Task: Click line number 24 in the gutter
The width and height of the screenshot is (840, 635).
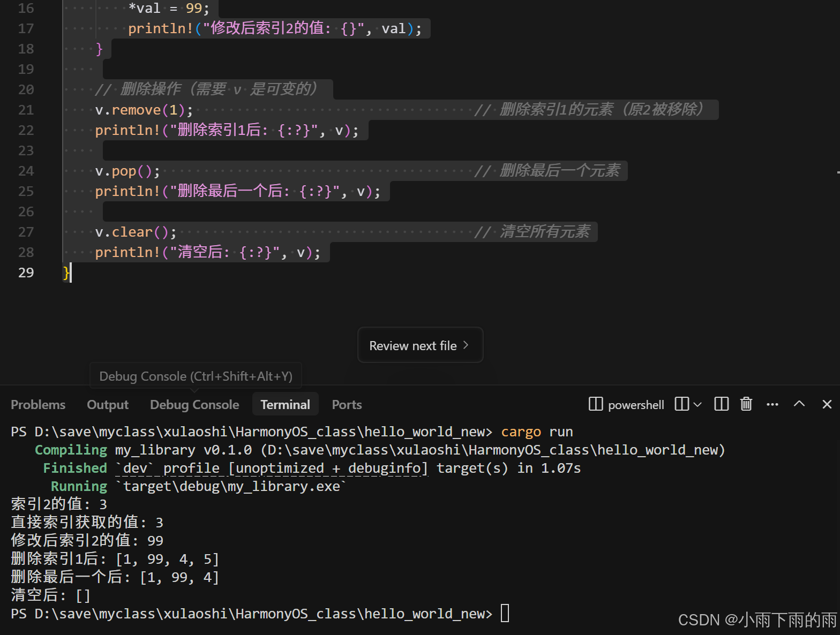Action: click(26, 171)
